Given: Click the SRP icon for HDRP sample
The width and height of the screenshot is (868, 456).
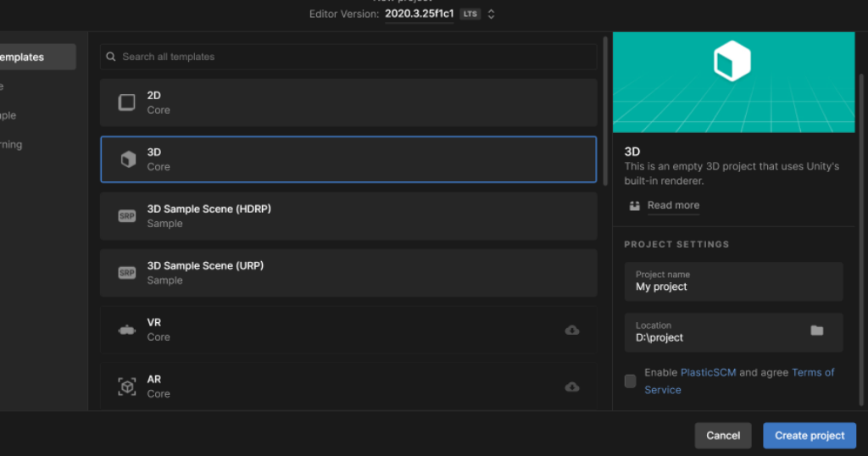Looking at the screenshot, I should click(x=127, y=216).
